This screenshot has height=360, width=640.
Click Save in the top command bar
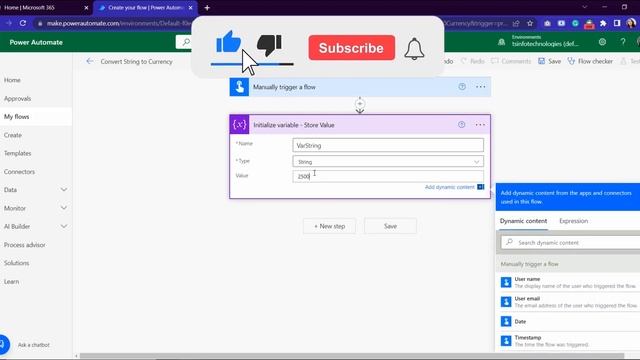point(549,61)
